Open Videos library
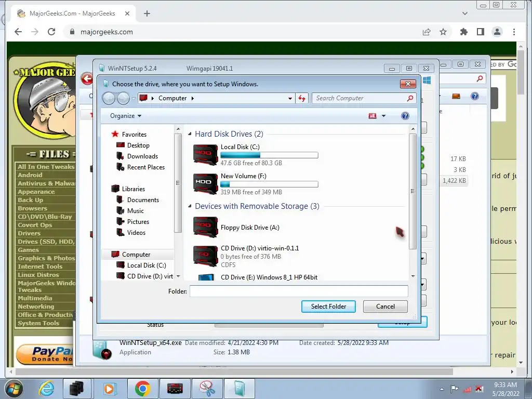Image resolution: width=532 pixels, height=399 pixels. click(136, 232)
